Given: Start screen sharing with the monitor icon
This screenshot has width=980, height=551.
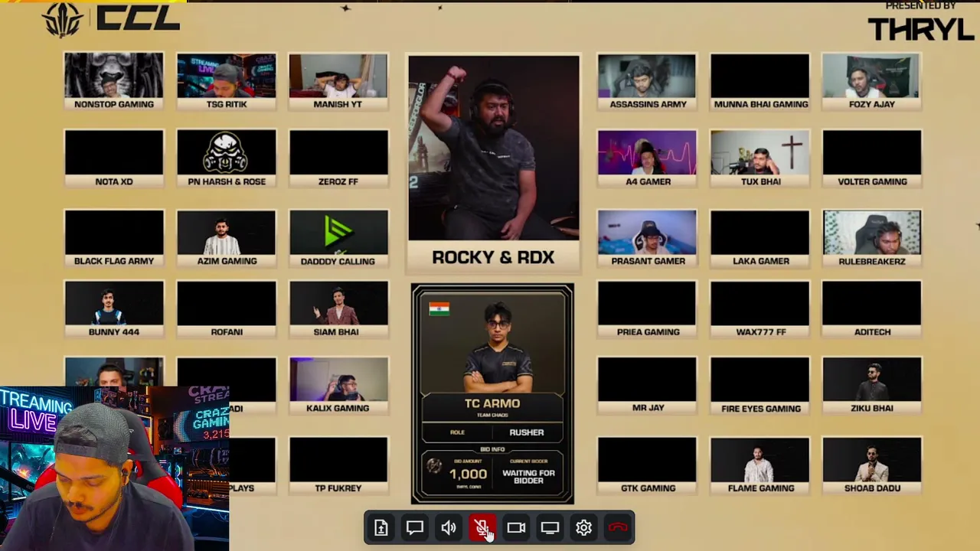Looking at the screenshot, I should 550,527.
